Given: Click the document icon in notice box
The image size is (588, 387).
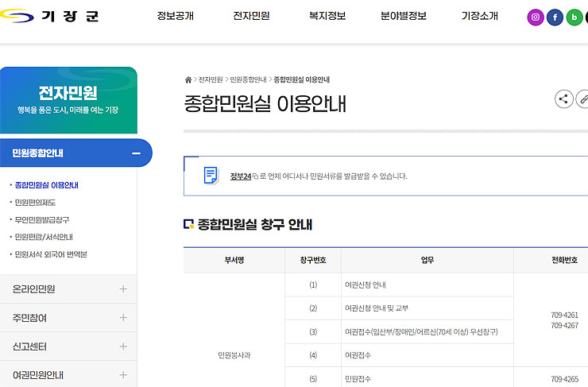Looking at the screenshot, I should coord(211,176).
